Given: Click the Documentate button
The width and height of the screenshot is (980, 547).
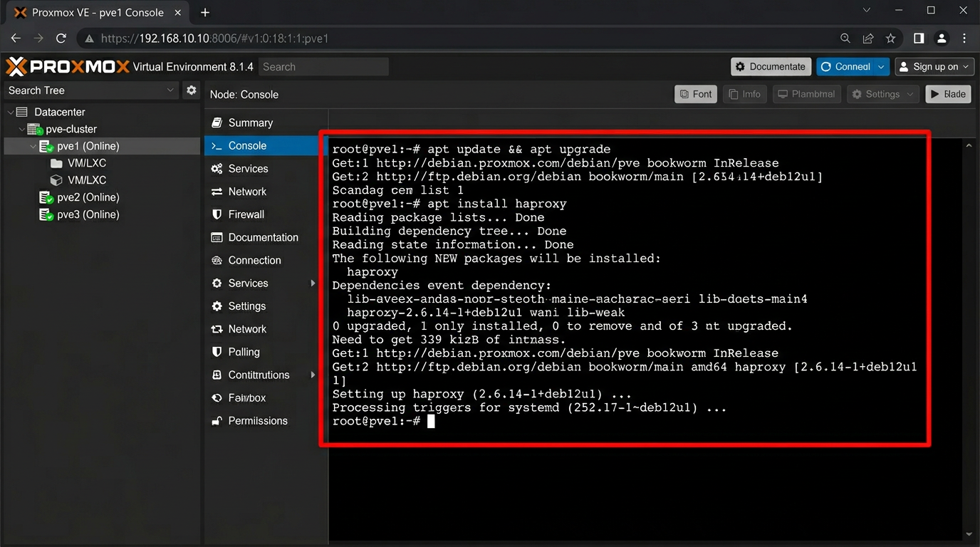Looking at the screenshot, I should (x=771, y=66).
